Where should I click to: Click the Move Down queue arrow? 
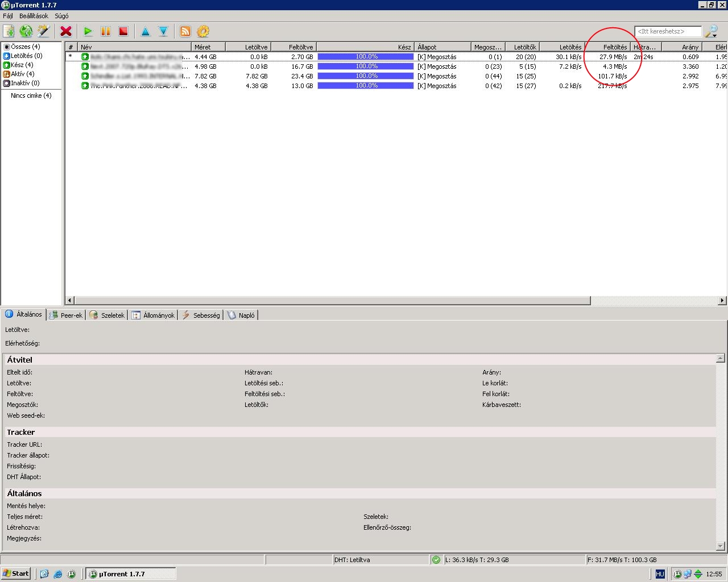[163, 31]
